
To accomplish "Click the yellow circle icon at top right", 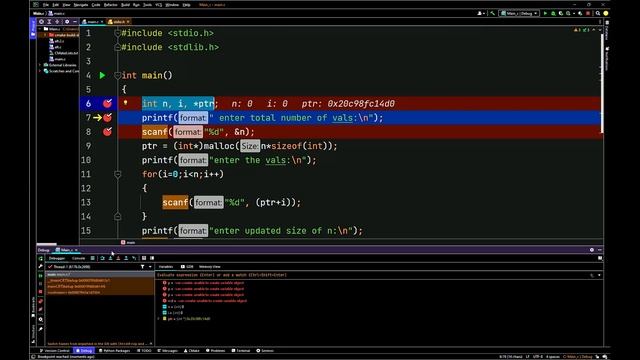I will click(606, 13).
